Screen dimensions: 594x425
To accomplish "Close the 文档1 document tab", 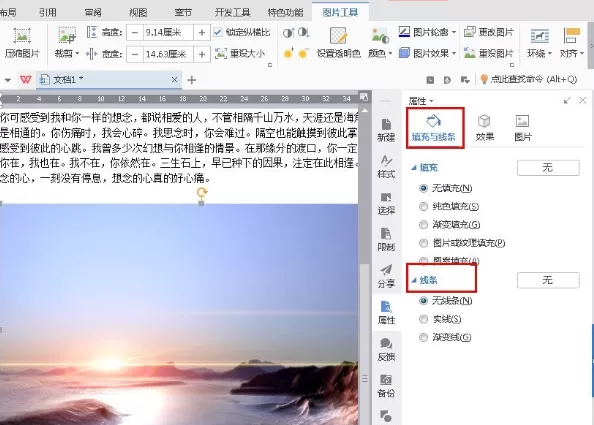I will pyautogui.click(x=174, y=80).
